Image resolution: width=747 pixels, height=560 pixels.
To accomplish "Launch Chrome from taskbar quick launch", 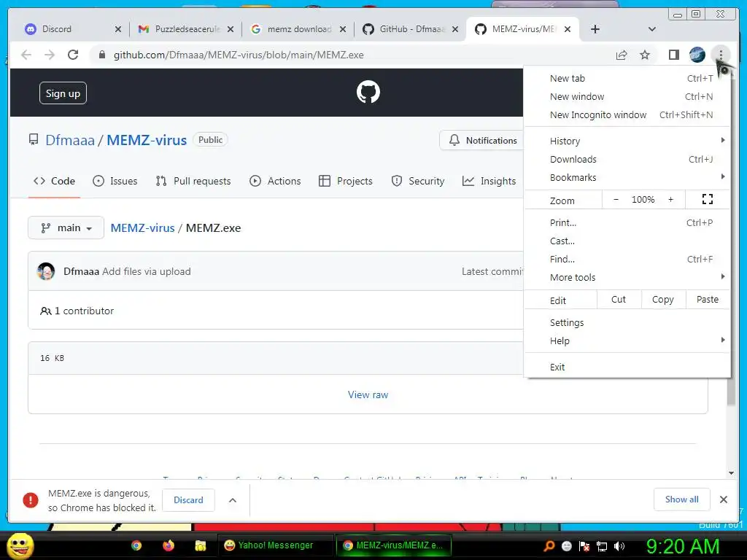I will tap(136, 545).
